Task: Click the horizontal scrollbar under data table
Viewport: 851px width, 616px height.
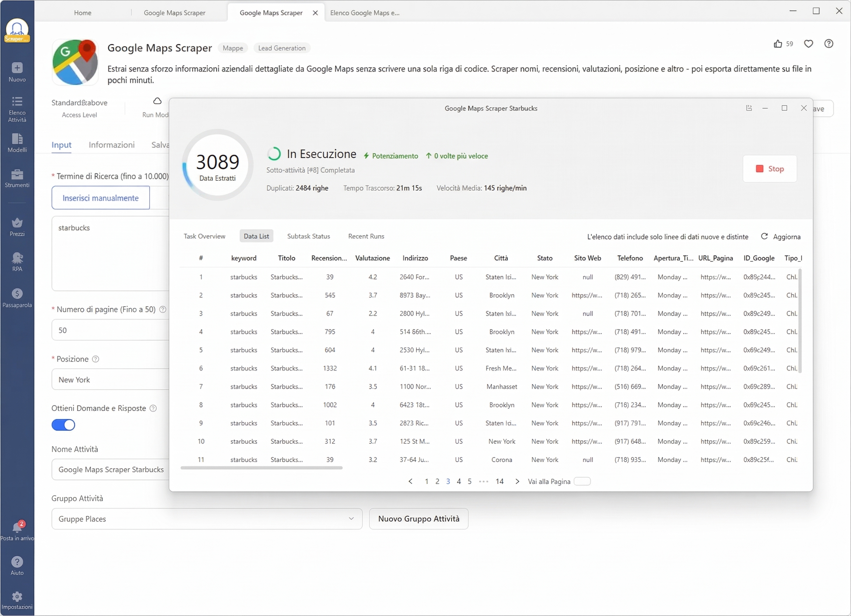Action: [x=261, y=468]
